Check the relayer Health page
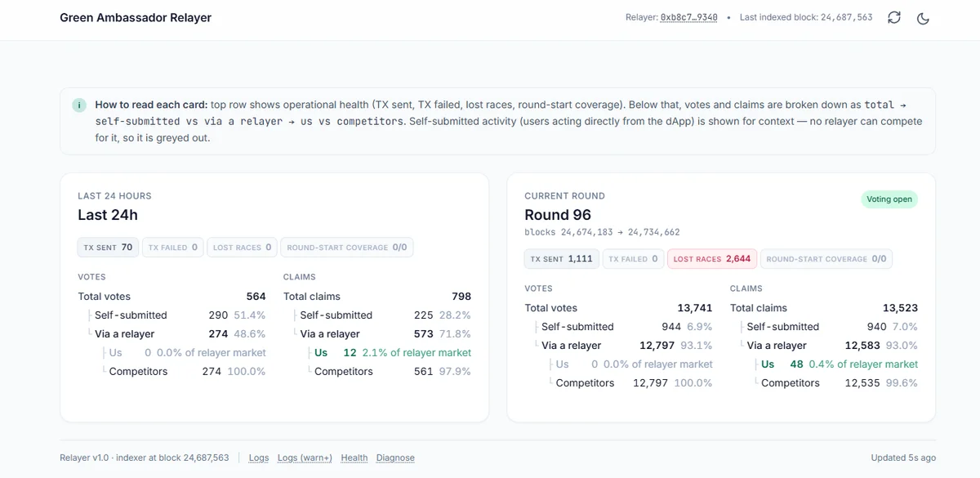 click(354, 458)
